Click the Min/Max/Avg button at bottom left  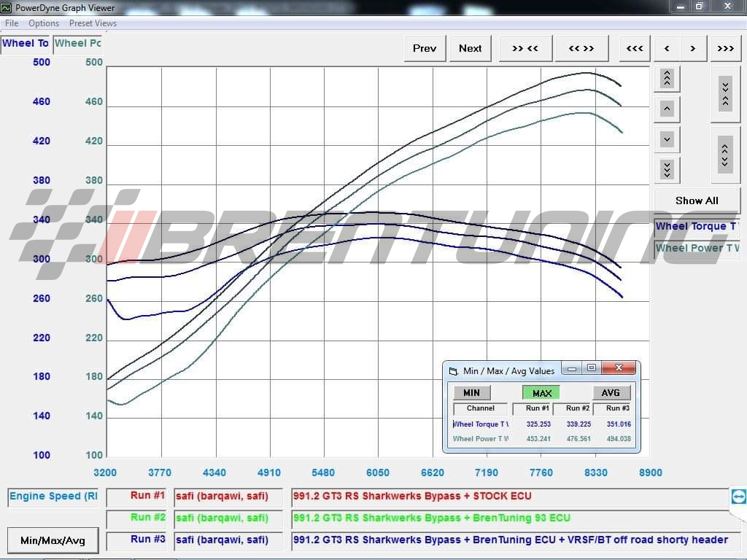[x=53, y=540]
